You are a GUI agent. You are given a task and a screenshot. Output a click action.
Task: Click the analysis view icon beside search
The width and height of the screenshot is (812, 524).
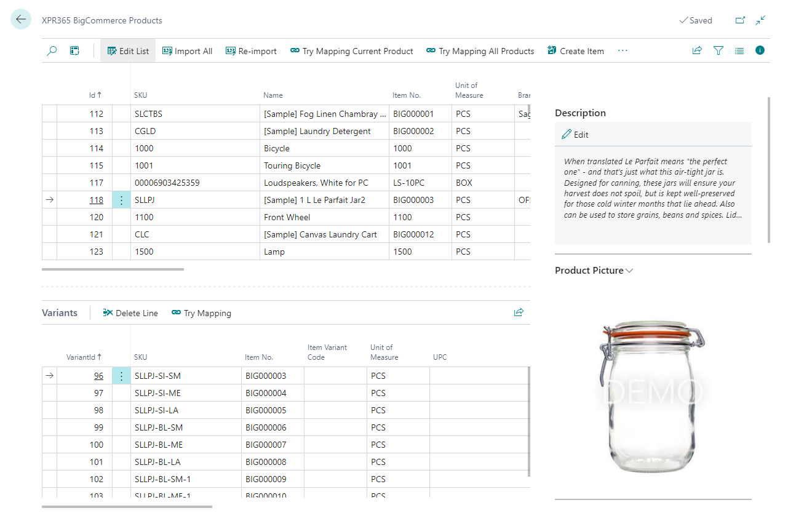[x=74, y=51]
